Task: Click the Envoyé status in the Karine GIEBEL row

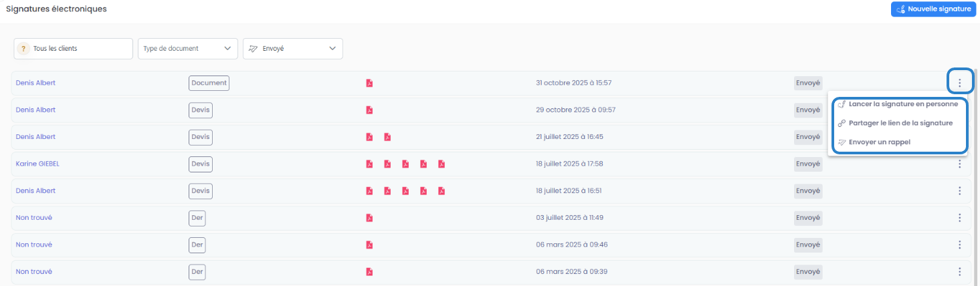Action: 808,164
